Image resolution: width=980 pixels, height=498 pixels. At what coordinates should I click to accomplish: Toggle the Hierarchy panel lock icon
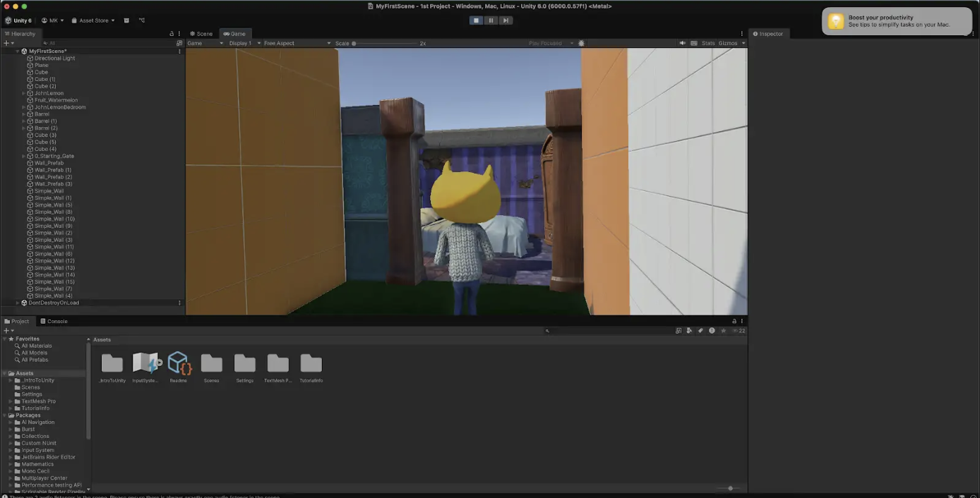[172, 34]
